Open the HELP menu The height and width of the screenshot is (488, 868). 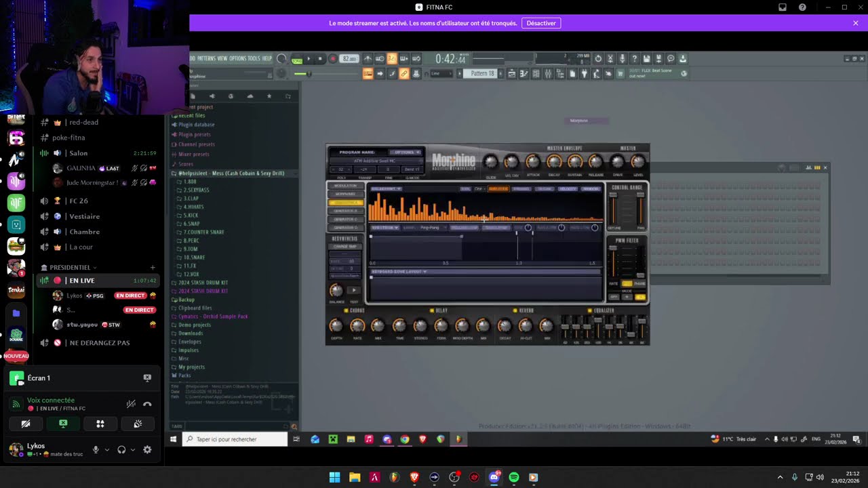(267, 59)
